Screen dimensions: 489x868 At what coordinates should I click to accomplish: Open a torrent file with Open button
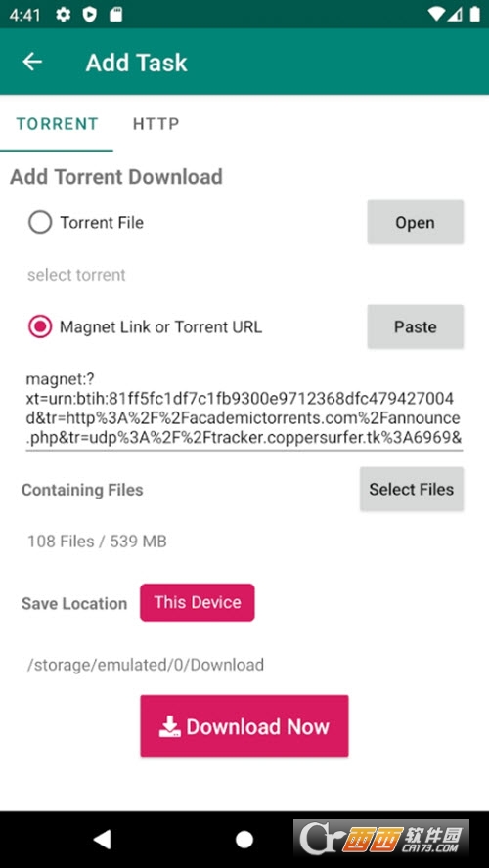click(x=416, y=222)
